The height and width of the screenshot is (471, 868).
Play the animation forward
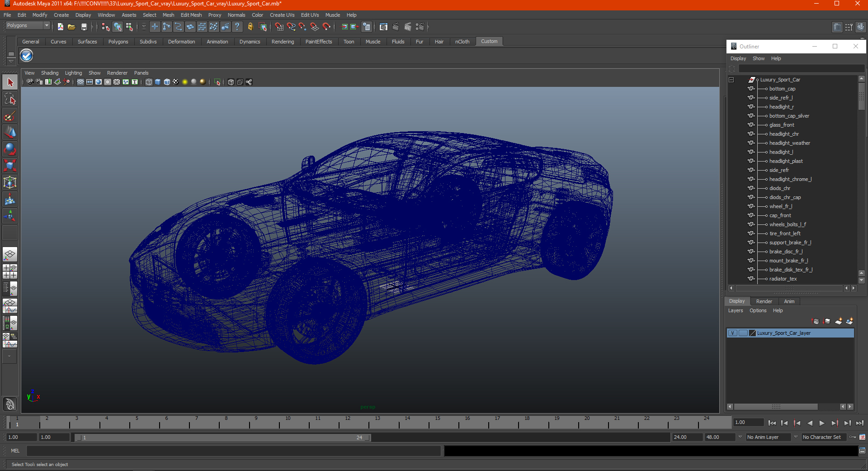822,423
